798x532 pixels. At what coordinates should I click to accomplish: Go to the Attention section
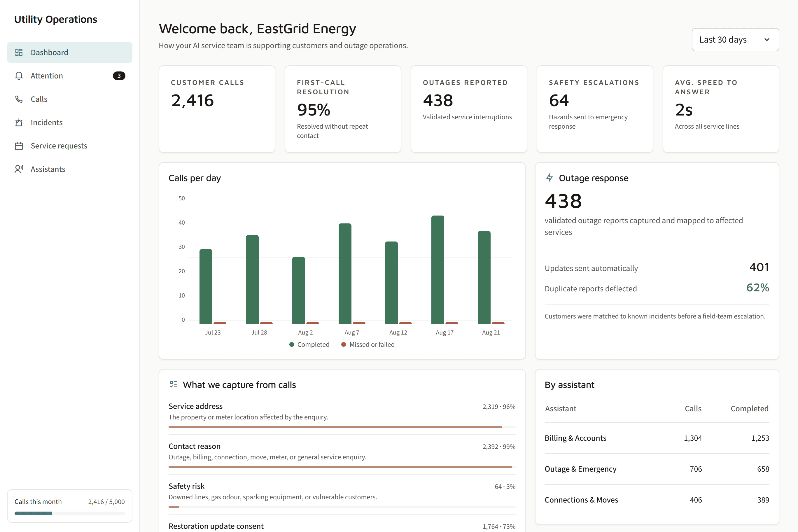coord(69,76)
